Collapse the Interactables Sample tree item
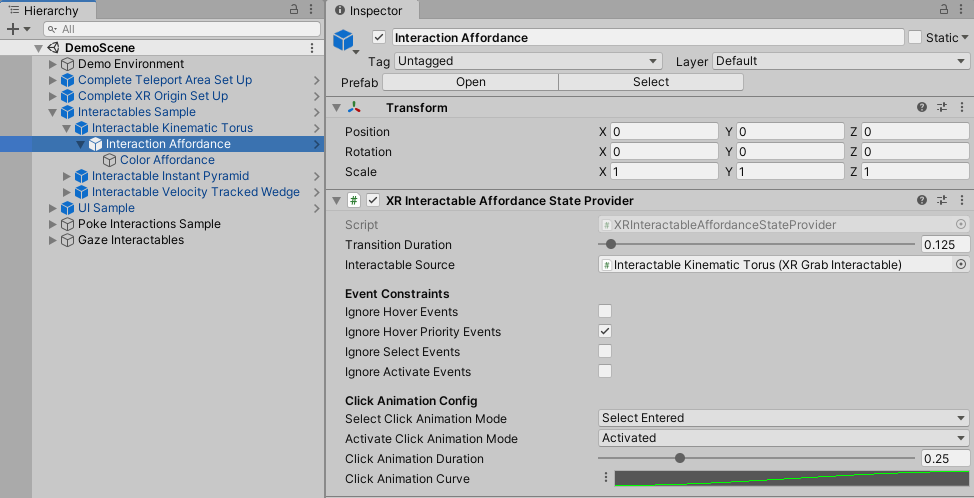 [54, 112]
